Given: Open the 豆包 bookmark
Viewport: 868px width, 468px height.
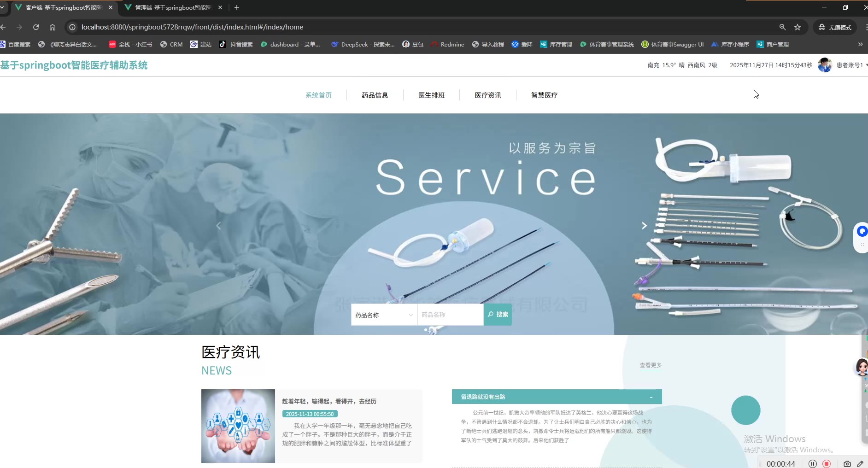Looking at the screenshot, I should tap(413, 44).
